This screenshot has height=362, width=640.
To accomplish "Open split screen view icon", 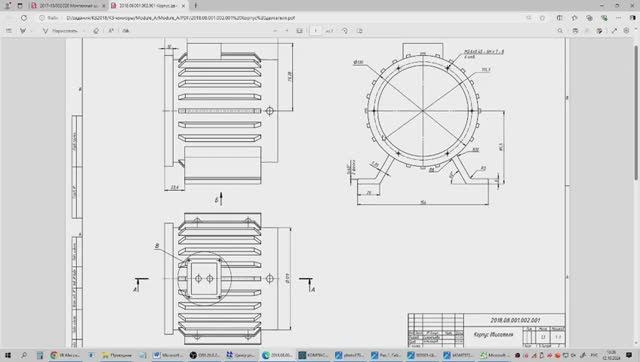I will [560, 18].
